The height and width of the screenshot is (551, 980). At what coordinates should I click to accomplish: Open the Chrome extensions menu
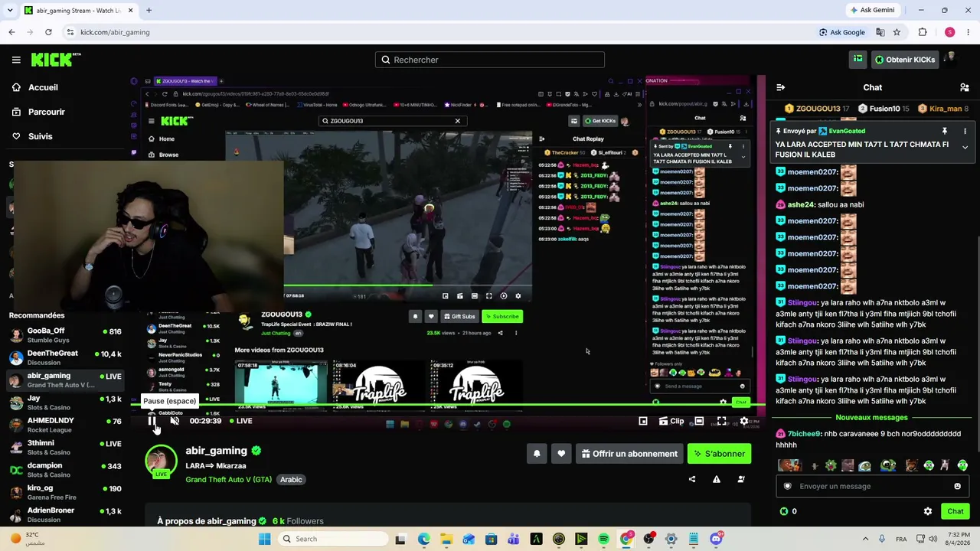point(923,32)
